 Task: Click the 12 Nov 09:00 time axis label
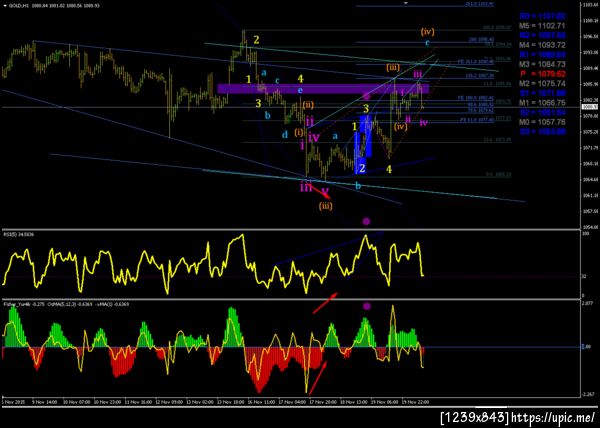click(168, 402)
